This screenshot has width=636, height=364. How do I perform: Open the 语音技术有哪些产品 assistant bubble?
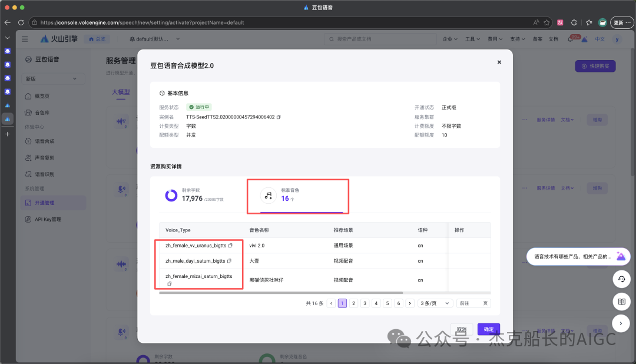click(x=578, y=256)
